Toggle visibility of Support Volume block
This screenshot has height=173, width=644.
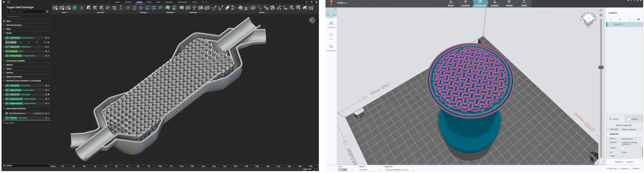(x=48, y=90)
